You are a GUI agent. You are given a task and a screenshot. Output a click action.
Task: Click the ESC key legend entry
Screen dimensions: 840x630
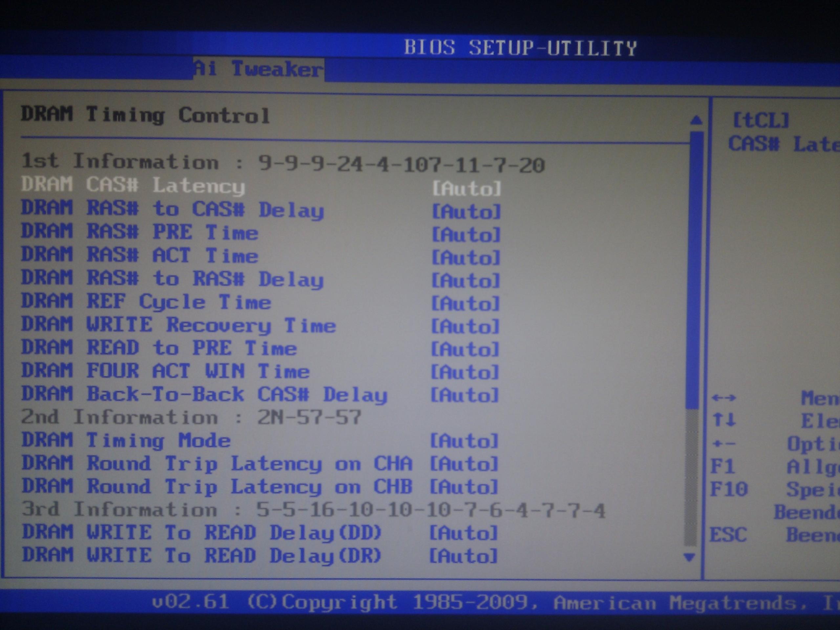(x=728, y=534)
